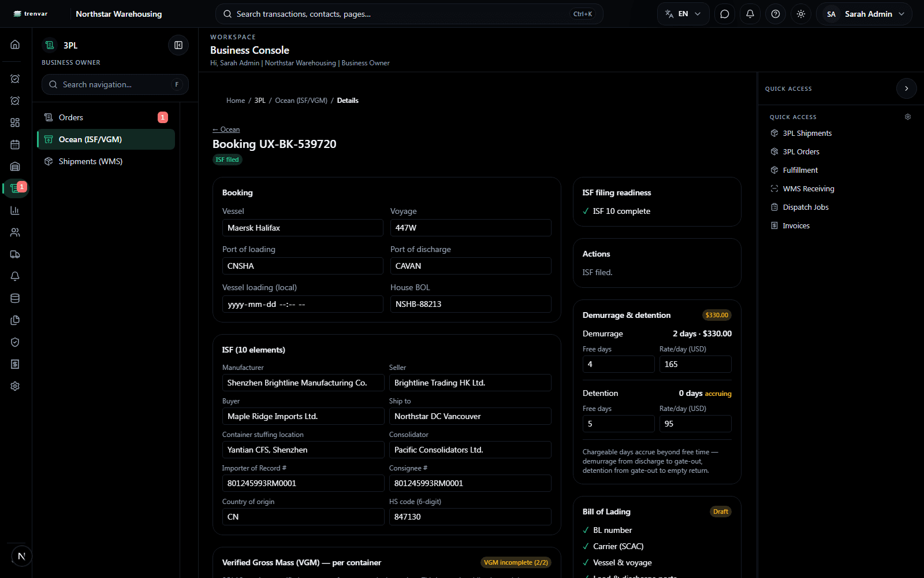The image size is (924, 578).
Task: Click the 3PL breadcrumb
Action: [x=260, y=101]
